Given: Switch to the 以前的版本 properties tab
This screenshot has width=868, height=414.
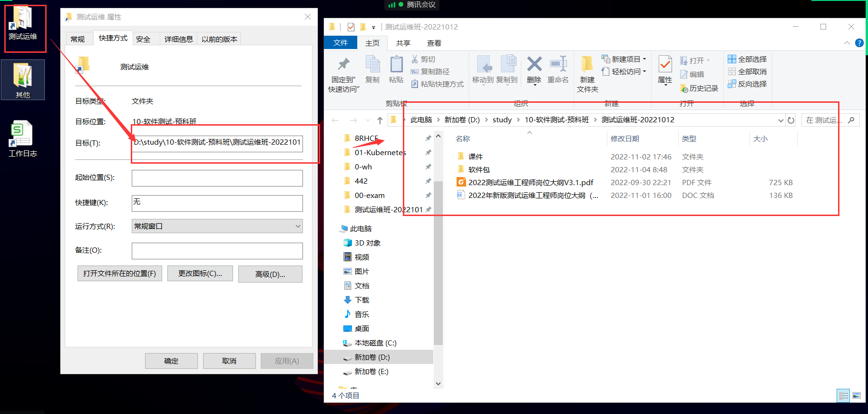Looking at the screenshot, I should pos(219,39).
